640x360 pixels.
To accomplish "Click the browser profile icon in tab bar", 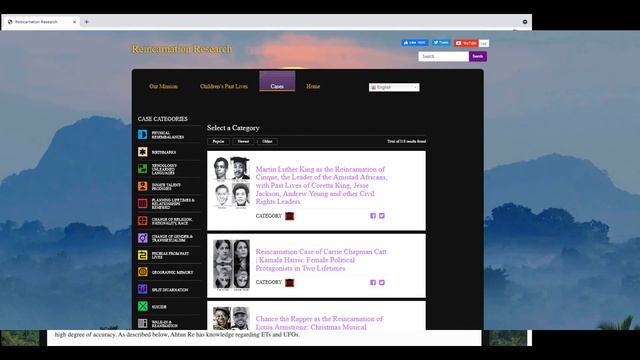I will pos(525,22).
